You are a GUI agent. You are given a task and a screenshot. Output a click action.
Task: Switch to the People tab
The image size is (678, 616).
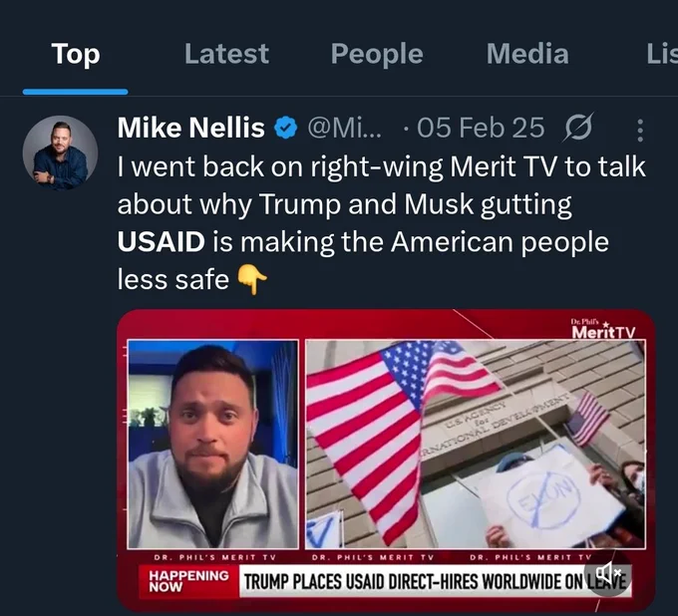[377, 54]
